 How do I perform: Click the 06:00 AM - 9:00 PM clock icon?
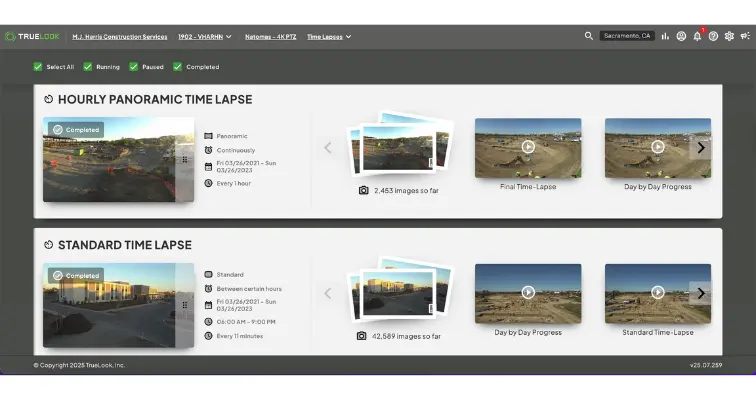pyautogui.click(x=208, y=321)
